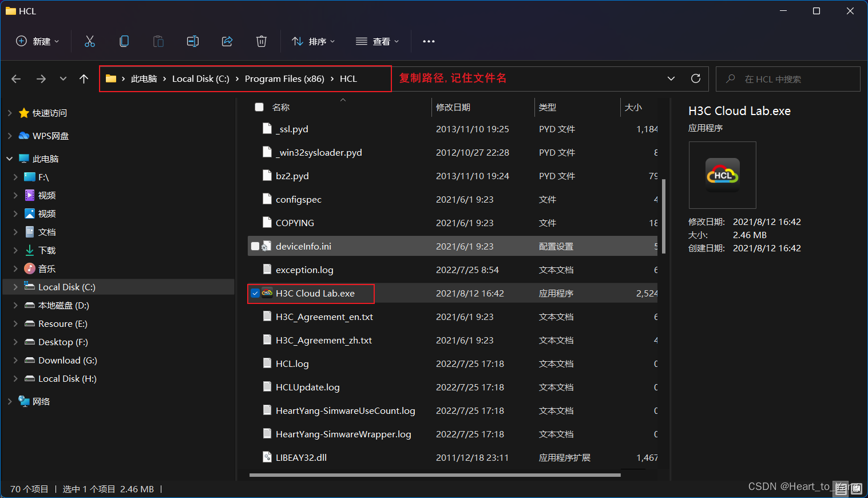Click the Quick access star icon

24,113
